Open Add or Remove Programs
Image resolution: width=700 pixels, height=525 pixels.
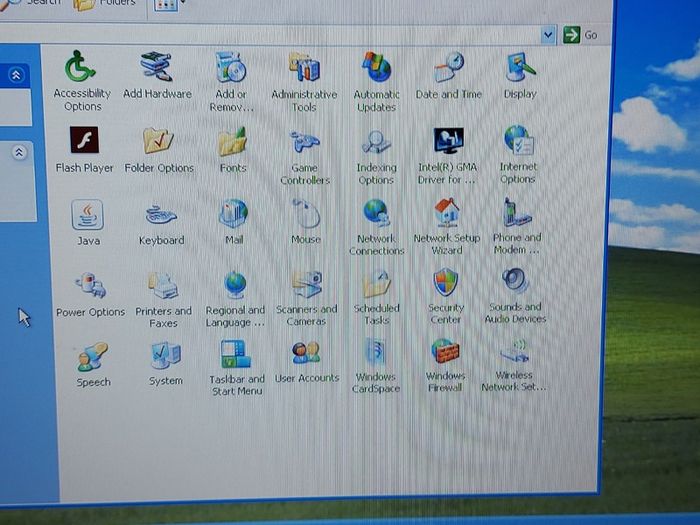tap(231, 81)
